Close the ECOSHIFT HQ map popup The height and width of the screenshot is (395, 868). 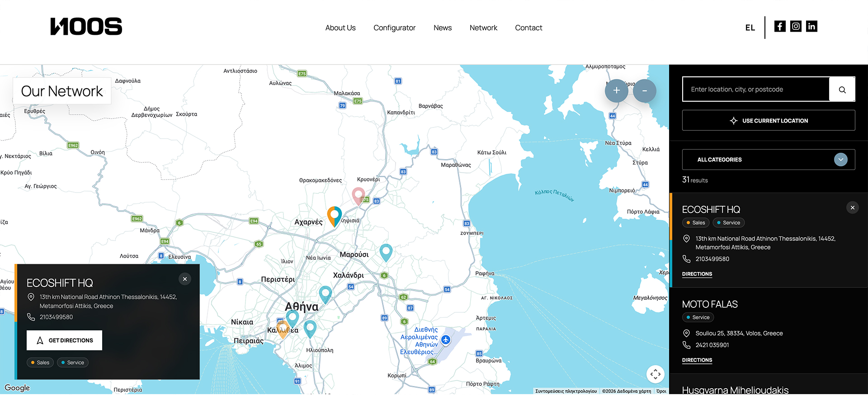[x=185, y=279]
